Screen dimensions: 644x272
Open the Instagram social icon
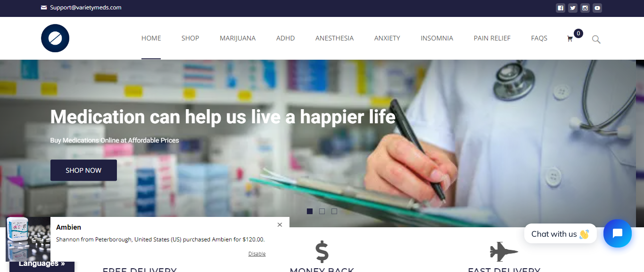pos(585,8)
